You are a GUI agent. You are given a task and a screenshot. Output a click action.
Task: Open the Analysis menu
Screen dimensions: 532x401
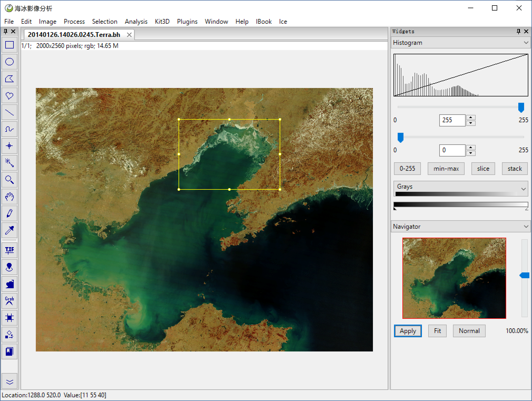point(136,22)
